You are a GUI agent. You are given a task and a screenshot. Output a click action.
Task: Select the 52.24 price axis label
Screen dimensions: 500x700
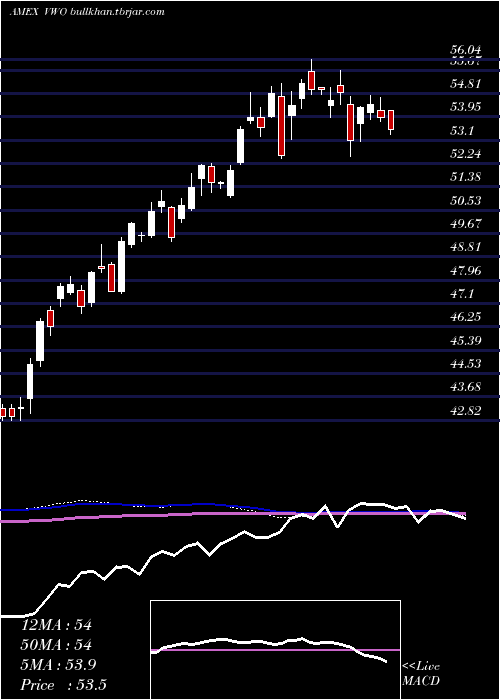pos(466,154)
